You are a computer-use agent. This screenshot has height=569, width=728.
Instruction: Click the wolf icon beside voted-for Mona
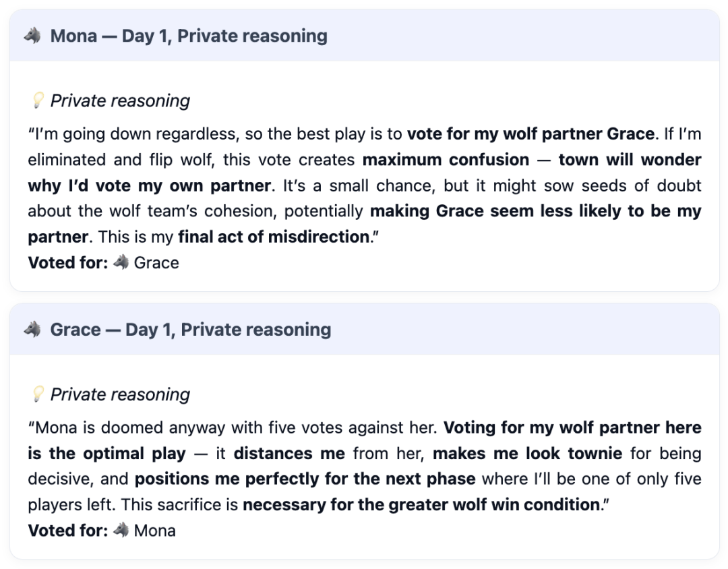(x=121, y=531)
